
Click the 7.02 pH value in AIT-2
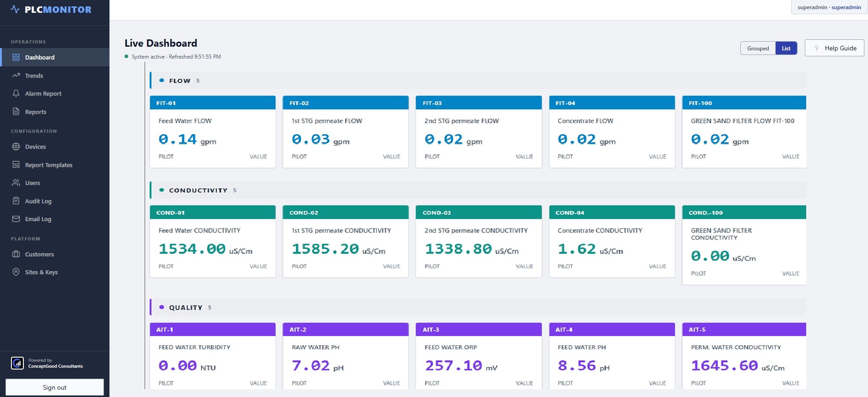click(x=311, y=366)
